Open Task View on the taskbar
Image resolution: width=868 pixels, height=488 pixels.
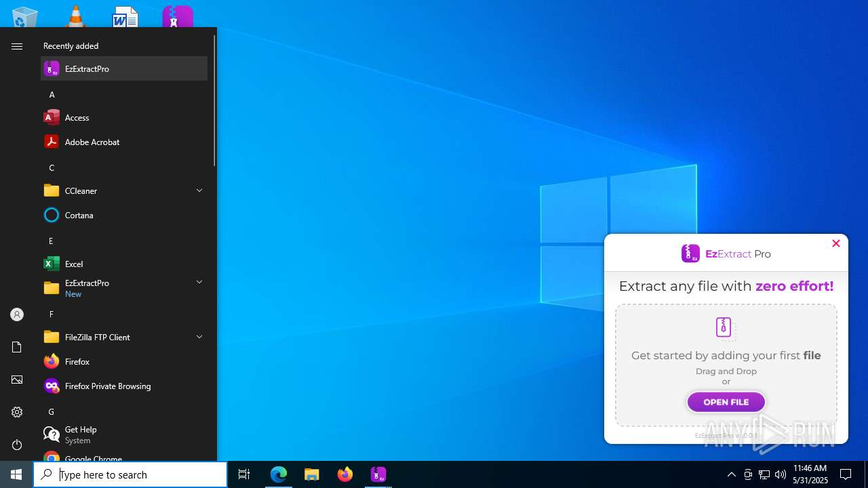244,474
